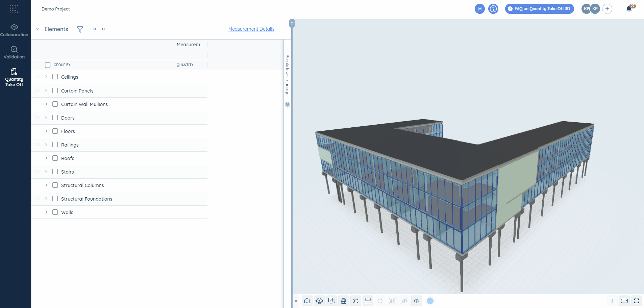Enter fullscreen viewer mode
The width and height of the screenshot is (644, 308).
637,301
